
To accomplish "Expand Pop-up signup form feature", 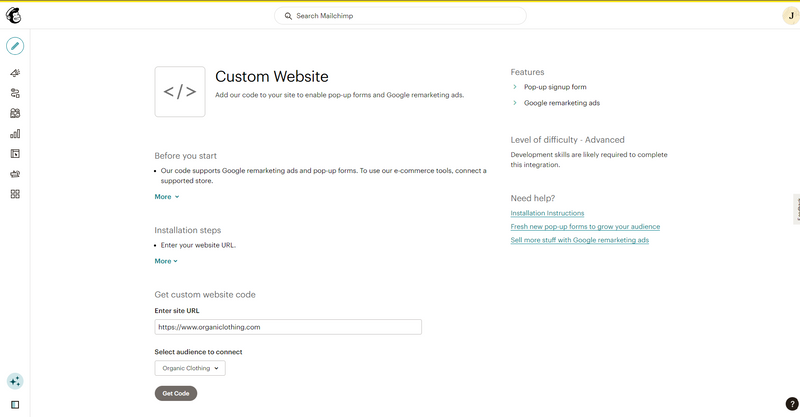I will (549, 87).
